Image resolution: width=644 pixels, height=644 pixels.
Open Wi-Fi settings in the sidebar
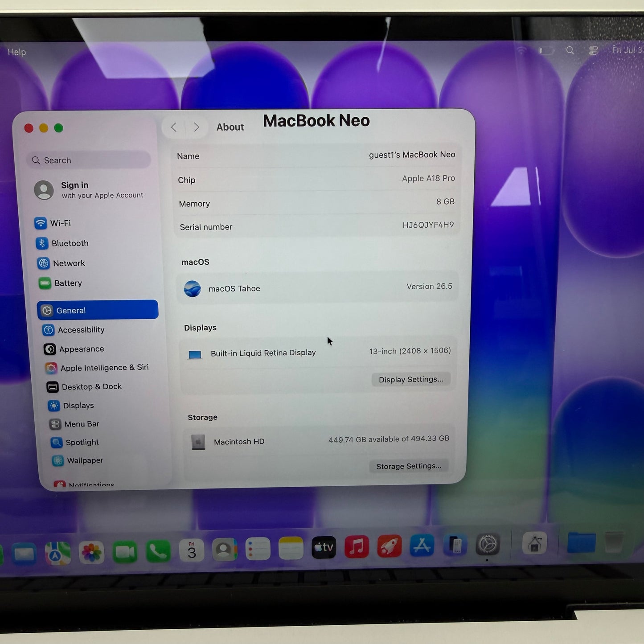[53, 223]
